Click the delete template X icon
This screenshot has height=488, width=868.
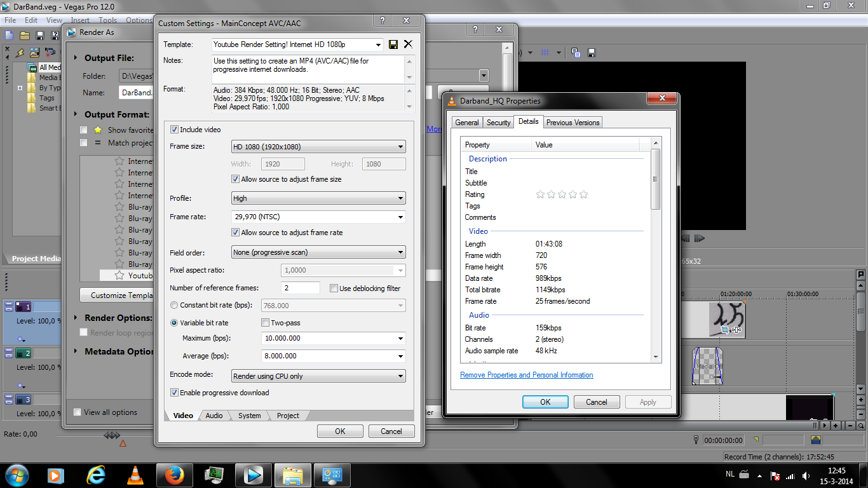tap(408, 44)
